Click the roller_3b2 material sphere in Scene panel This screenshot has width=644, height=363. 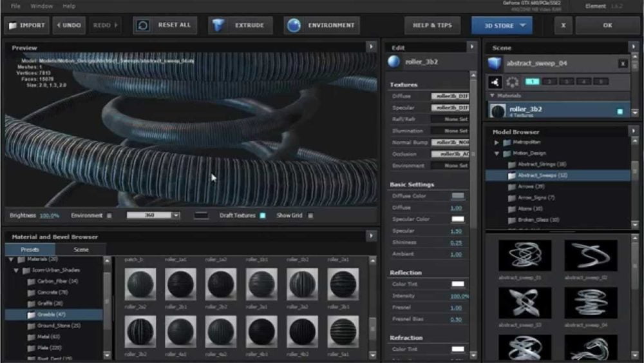pyautogui.click(x=498, y=111)
